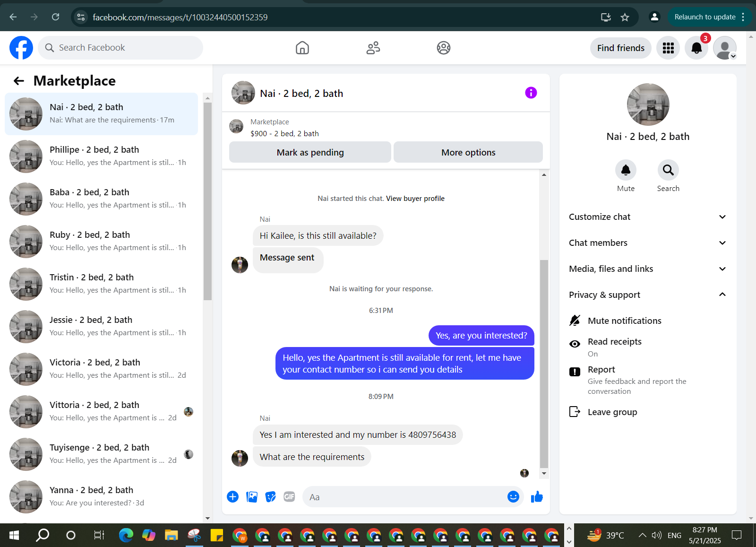Go to Home feed icon
Screen dimensions: 756x547
[x=302, y=48]
